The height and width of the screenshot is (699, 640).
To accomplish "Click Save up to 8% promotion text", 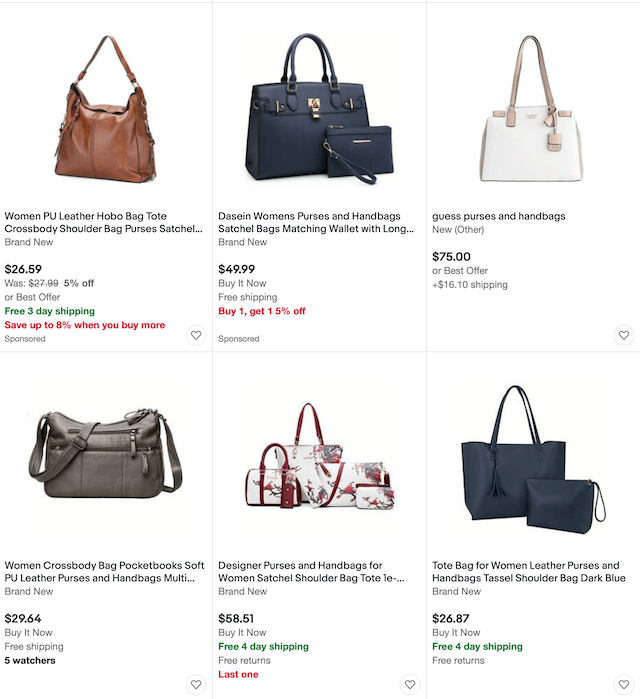I will click(85, 325).
